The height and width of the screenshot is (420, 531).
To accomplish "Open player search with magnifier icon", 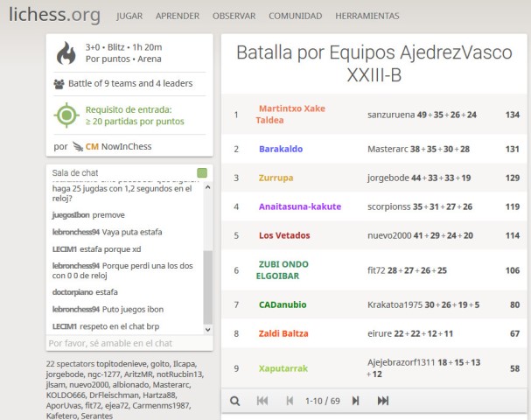I will click(234, 401).
